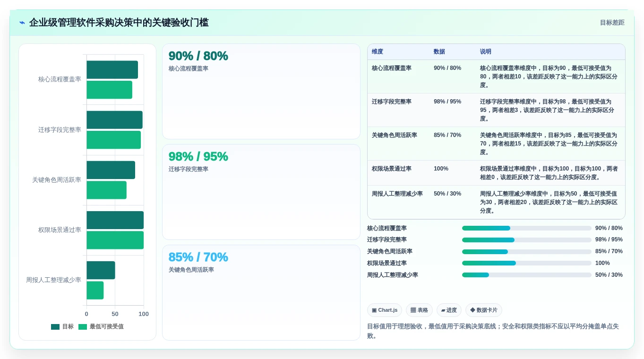Select the 数据卡片 tag chip
Screen dimensions: 644x359
[x=483, y=310]
